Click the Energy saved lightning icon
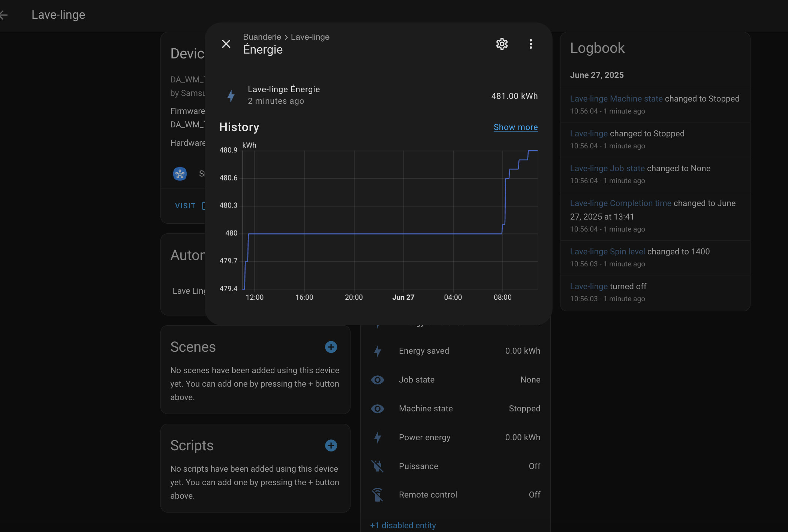Image resolution: width=788 pixels, height=532 pixels. [x=377, y=351]
